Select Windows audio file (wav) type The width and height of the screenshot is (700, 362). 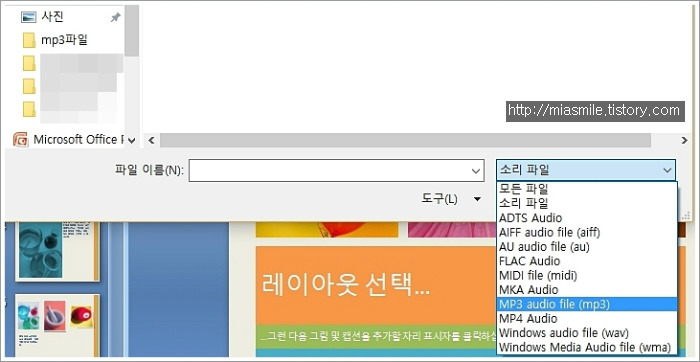click(587, 333)
